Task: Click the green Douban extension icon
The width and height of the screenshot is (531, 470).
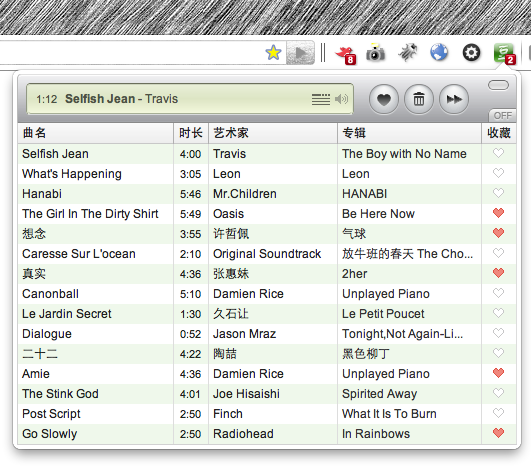Action: coord(504,54)
